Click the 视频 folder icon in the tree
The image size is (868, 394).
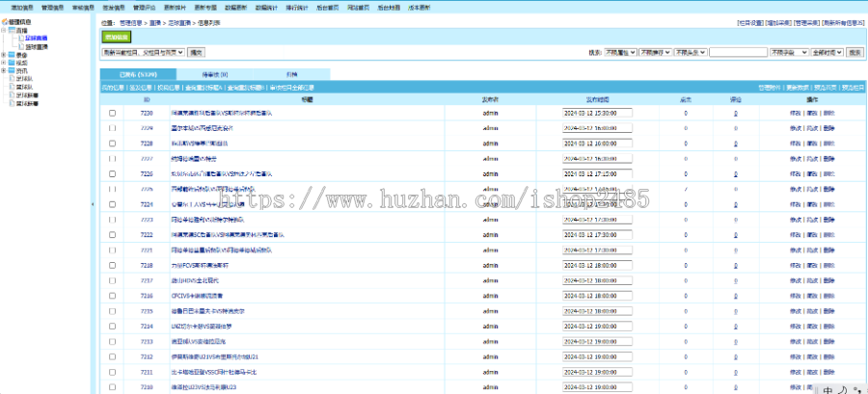pos(12,63)
